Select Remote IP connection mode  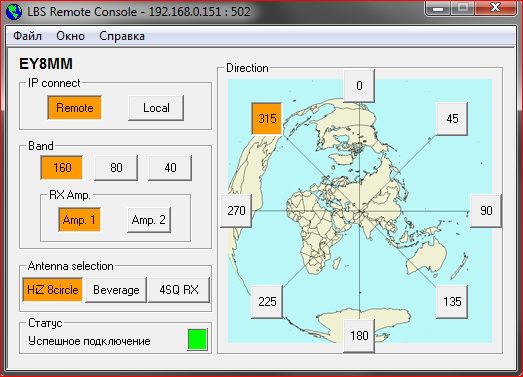tap(75, 108)
